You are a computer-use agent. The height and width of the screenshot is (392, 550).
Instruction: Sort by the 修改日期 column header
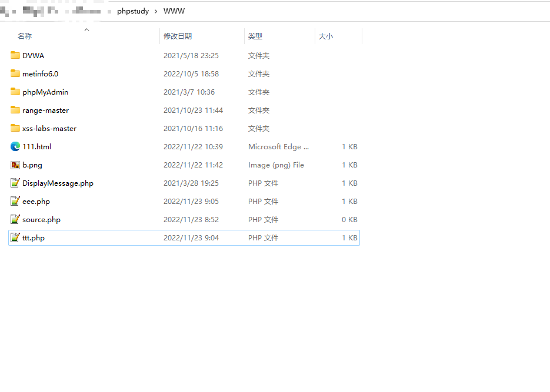tap(178, 36)
